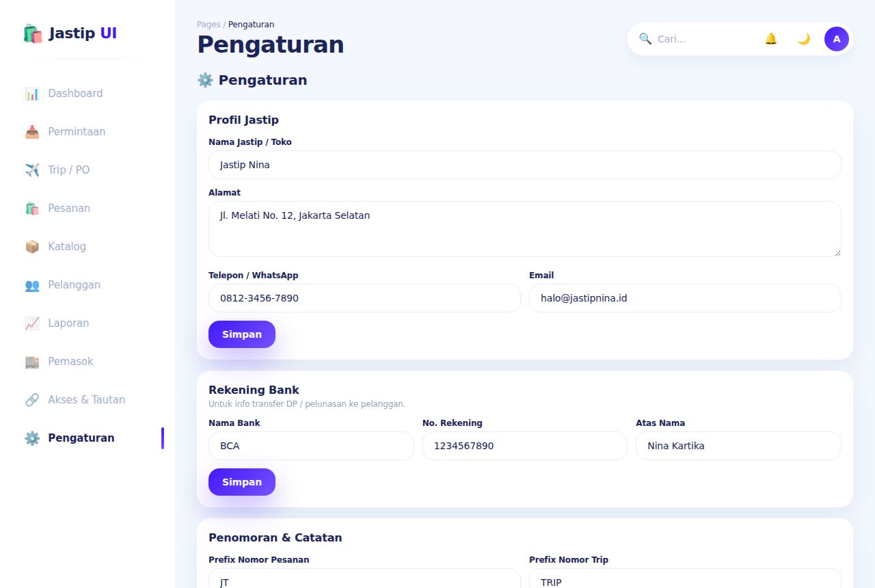Navigate to Pemasok
Image resolution: width=875 pixels, height=588 pixels.
pos(87,362)
